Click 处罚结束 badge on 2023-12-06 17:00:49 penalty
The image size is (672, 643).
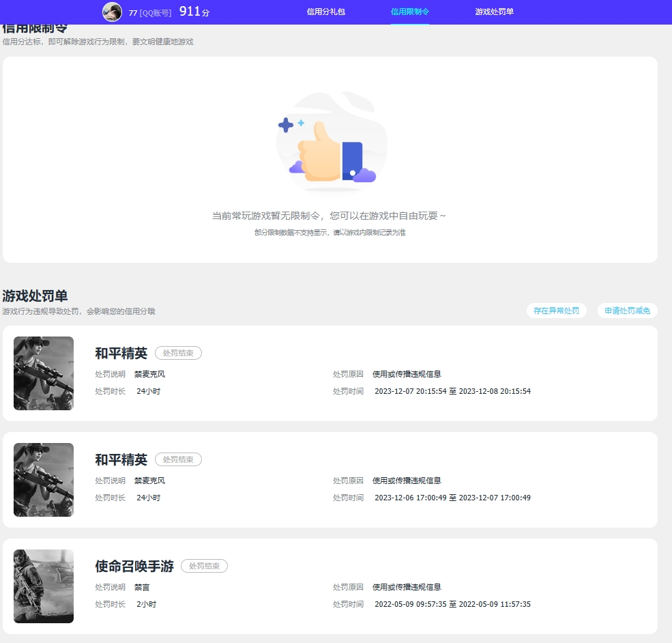(178, 459)
